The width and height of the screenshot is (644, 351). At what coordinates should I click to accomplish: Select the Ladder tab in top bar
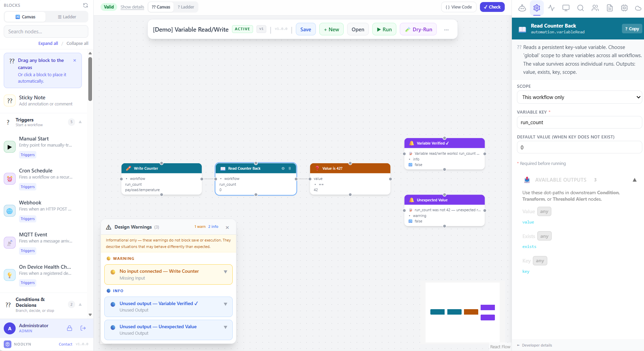[x=186, y=7]
